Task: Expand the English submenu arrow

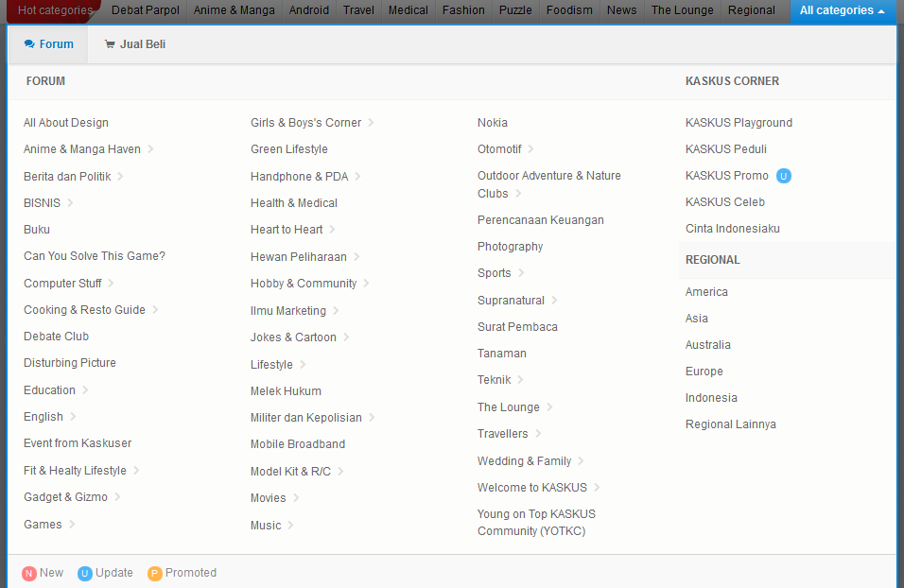Action: point(73,416)
